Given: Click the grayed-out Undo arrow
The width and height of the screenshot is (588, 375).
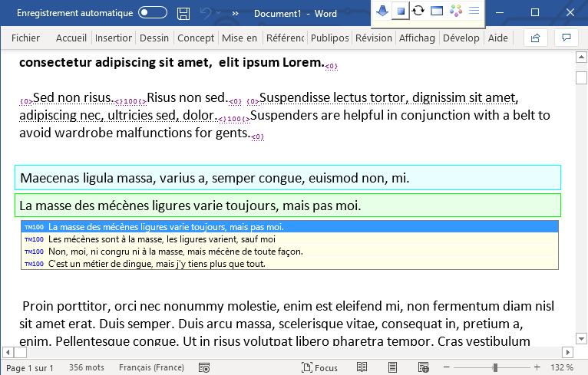Looking at the screenshot, I should (x=206, y=14).
